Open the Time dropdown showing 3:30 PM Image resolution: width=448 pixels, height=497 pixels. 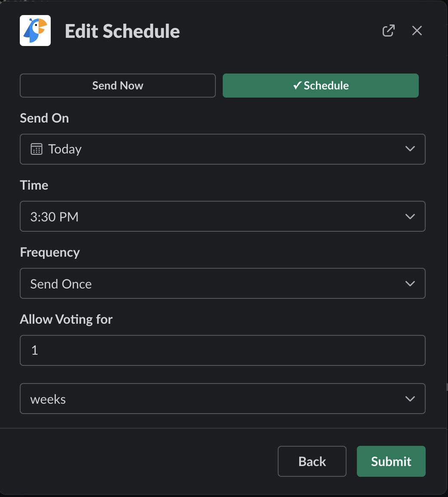pos(222,216)
